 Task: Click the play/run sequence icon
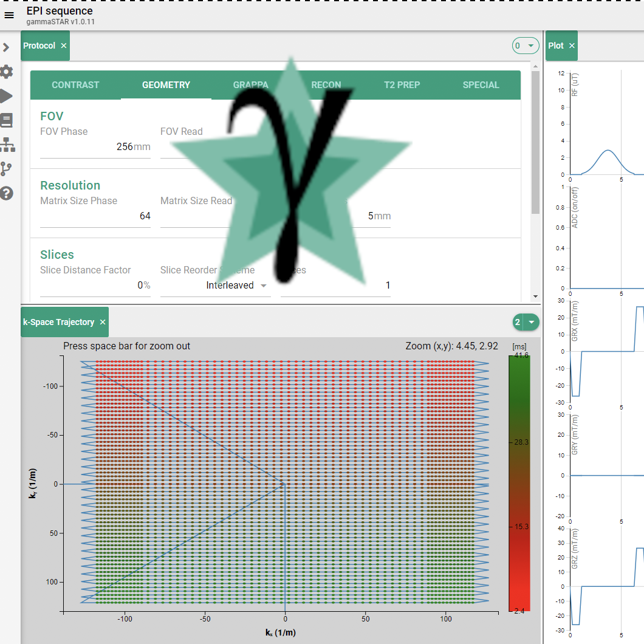click(7, 96)
